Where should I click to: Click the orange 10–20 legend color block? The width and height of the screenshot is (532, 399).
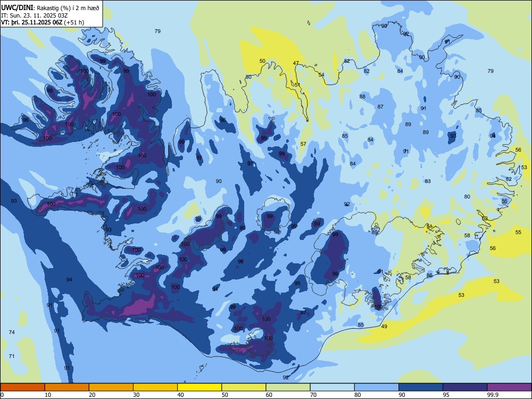67,387
